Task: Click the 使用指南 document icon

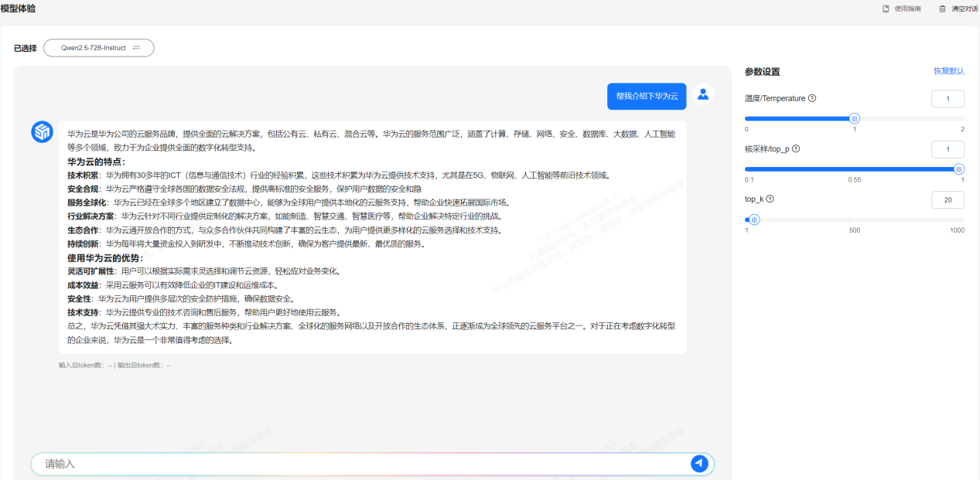Action: 886,9
